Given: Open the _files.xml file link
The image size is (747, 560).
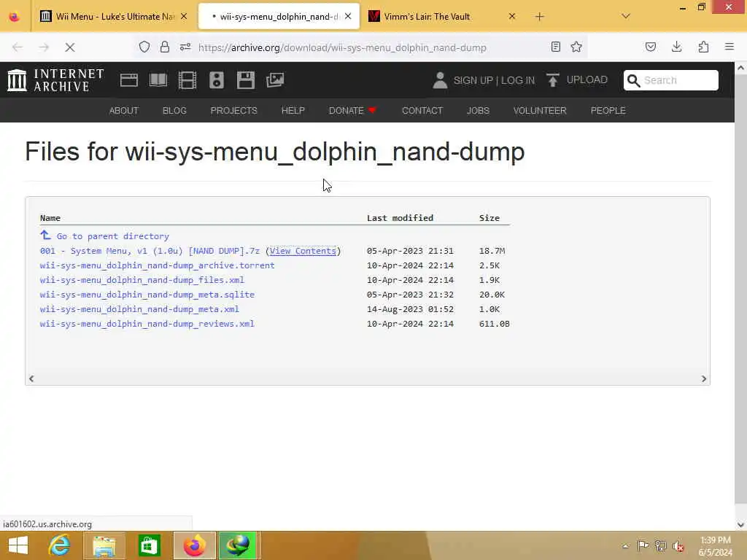Looking at the screenshot, I should (142, 280).
